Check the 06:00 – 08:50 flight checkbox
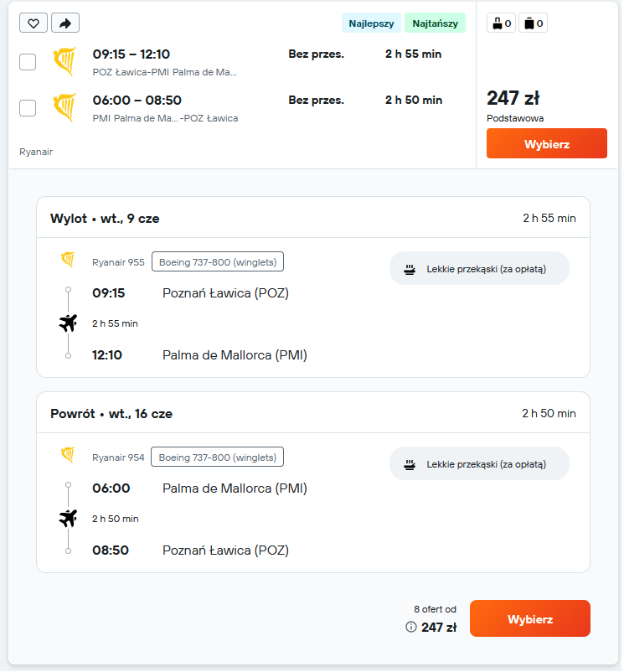This screenshot has height=672, width=624. (x=28, y=108)
